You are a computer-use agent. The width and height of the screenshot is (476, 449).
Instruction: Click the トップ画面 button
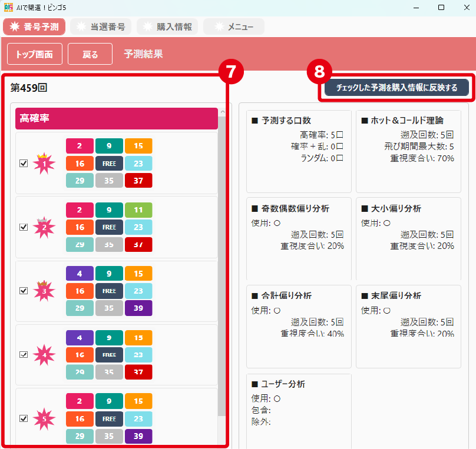pyautogui.click(x=34, y=54)
